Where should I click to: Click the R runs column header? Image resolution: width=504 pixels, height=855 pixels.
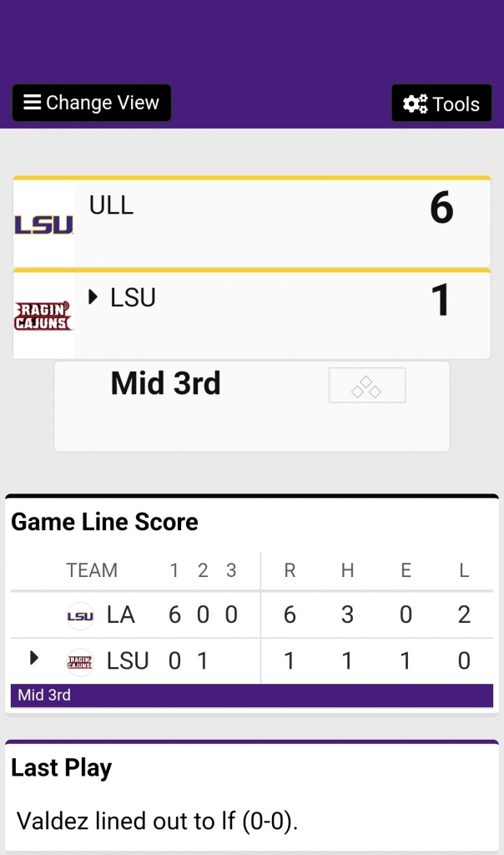(290, 571)
